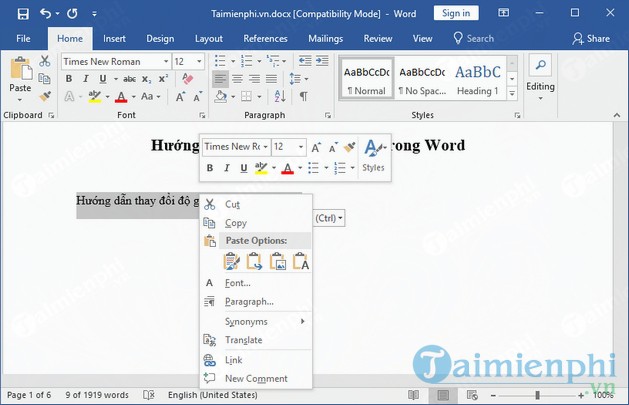
Task: Save the document with the floppy disk icon
Action: click(23, 14)
